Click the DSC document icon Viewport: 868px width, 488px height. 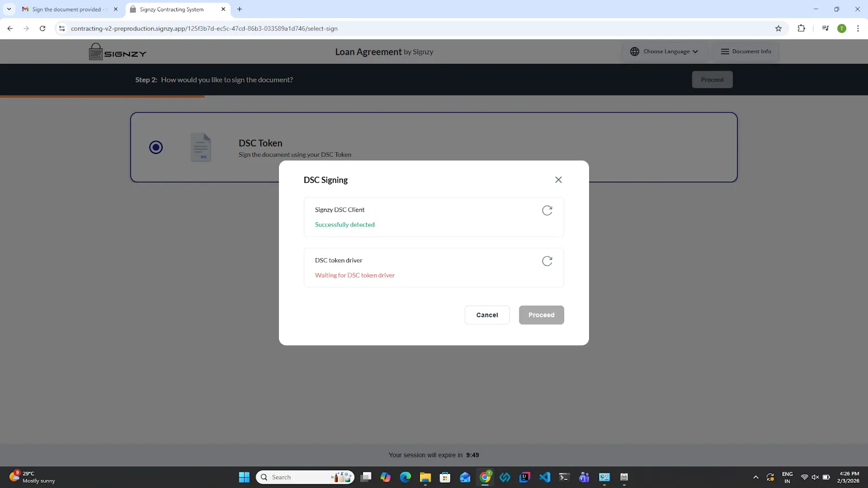point(201,147)
